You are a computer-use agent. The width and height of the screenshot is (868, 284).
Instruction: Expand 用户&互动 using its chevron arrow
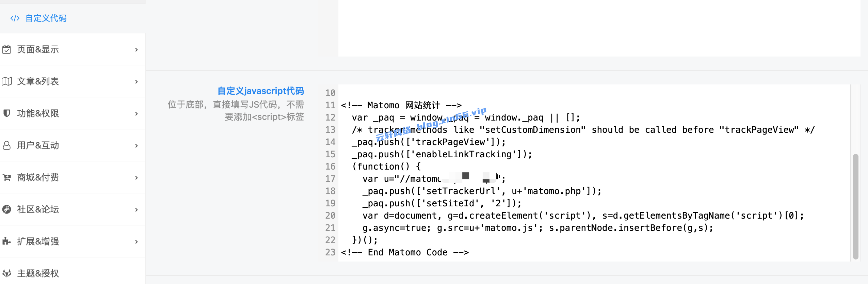tap(136, 146)
